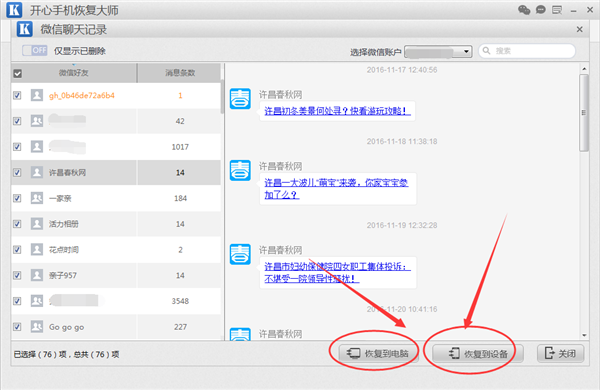Click the K logo in 微信聊天记录 header

(24, 29)
